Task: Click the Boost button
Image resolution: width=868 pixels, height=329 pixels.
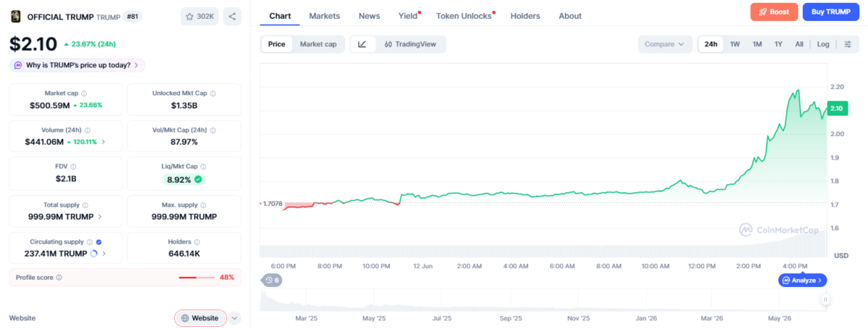Action: (774, 12)
